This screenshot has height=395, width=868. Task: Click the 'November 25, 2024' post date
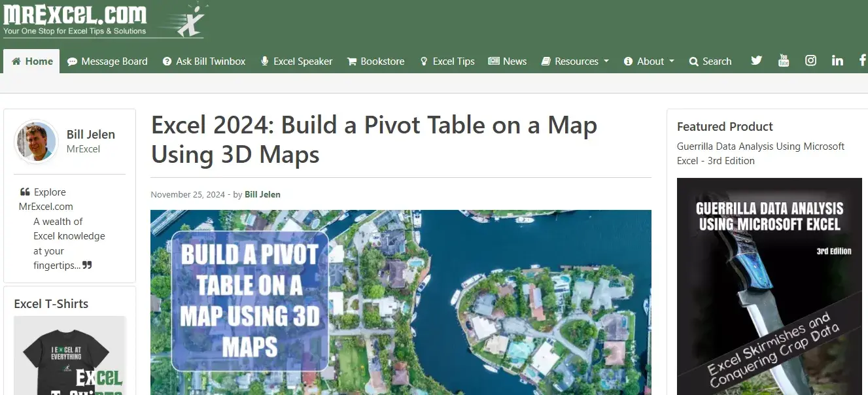pos(188,195)
